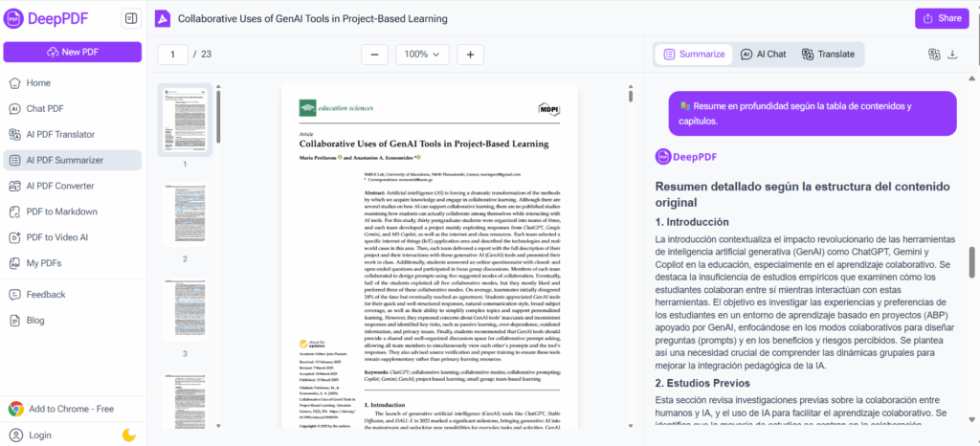This screenshot has width=980, height=446.
Task: Select AI PDF Summarizer sidebar item
Action: (x=73, y=160)
